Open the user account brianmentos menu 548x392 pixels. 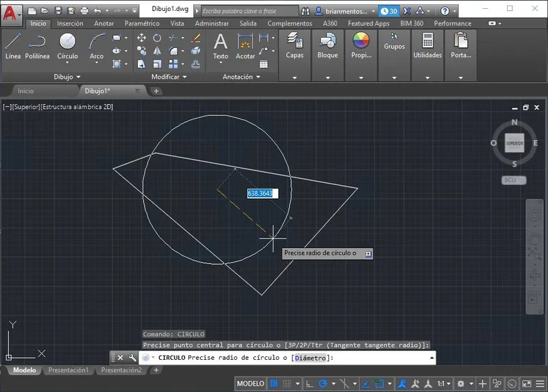(x=345, y=11)
